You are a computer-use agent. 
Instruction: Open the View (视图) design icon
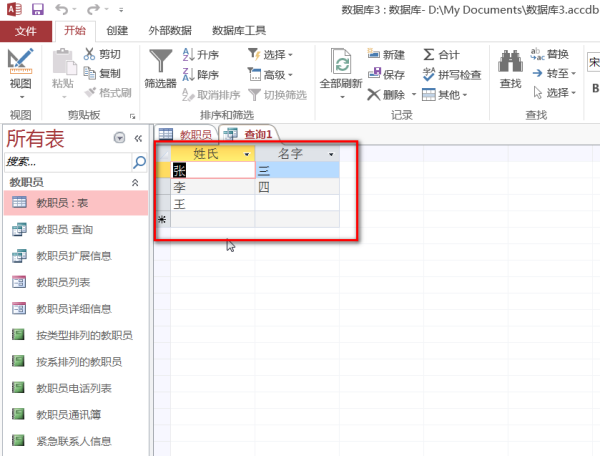[20, 61]
